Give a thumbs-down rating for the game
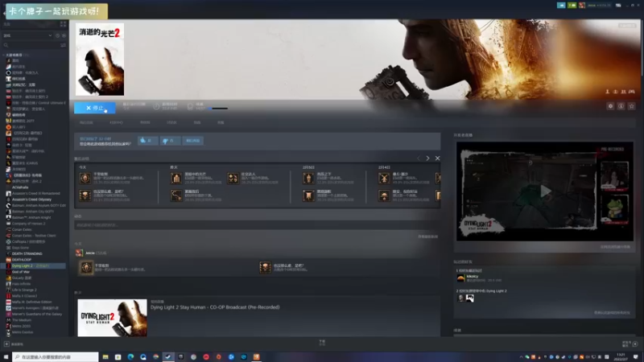The image size is (644, 362). pyautogui.click(x=170, y=140)
